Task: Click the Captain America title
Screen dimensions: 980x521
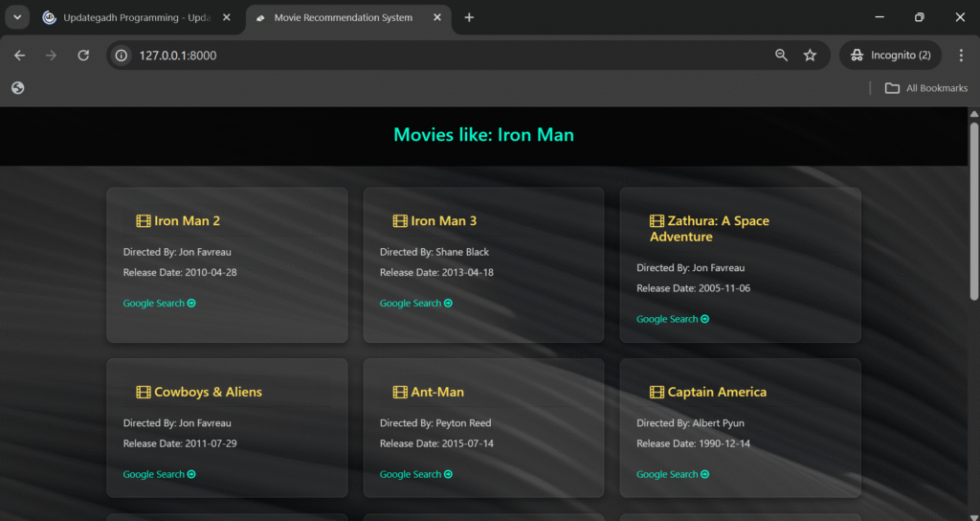Action: [717, 392]
